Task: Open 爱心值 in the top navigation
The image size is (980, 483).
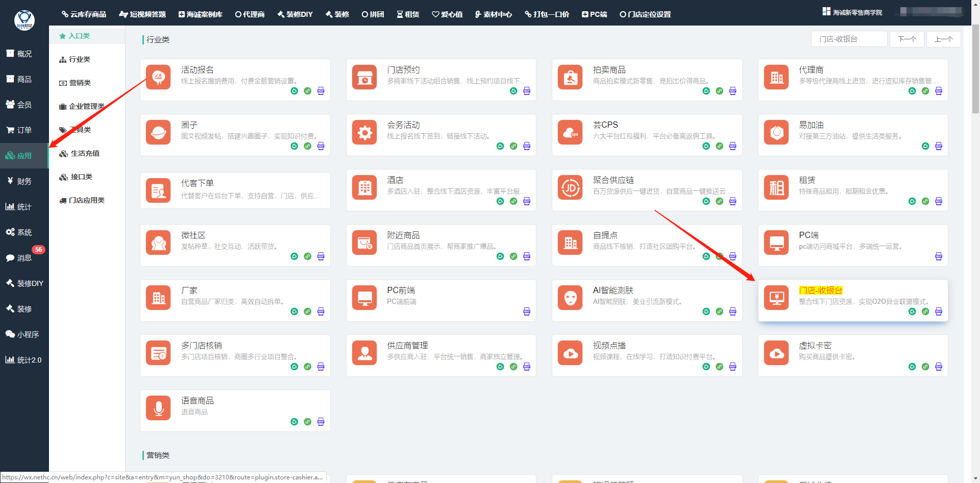Action: click(447, 14)
